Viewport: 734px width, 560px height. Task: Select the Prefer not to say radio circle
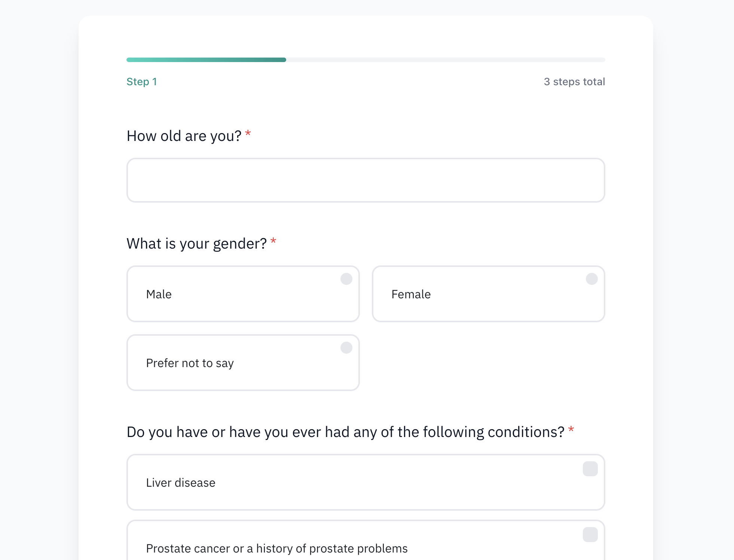coord(346,348)
